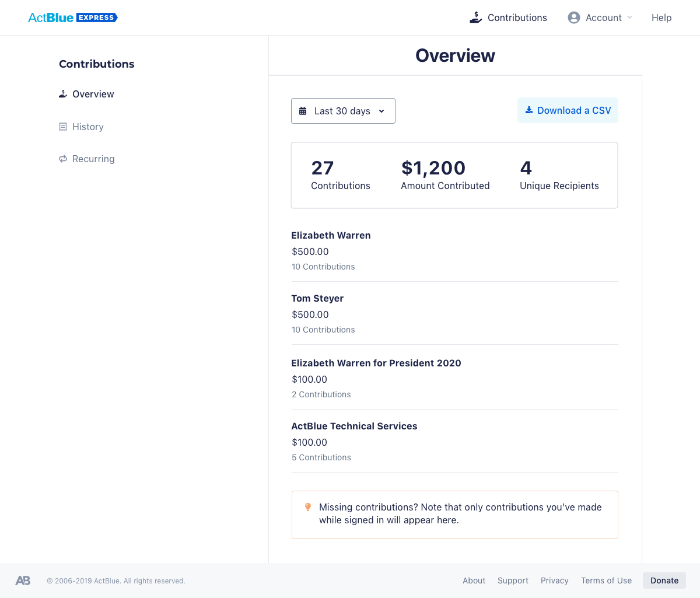Image resolution: width=700 pixels, height=598 pixels.
Task: Click the History receipt icon in sidebar
Action: coord(63,127)
